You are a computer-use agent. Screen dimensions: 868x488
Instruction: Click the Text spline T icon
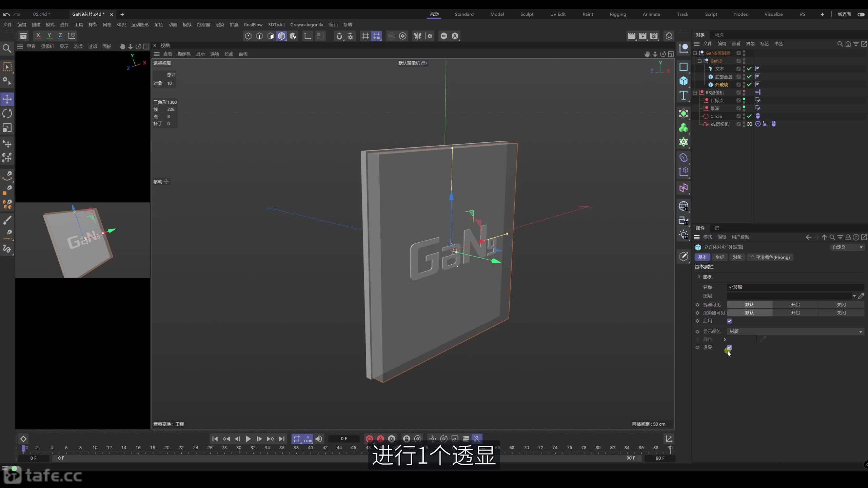684,95
